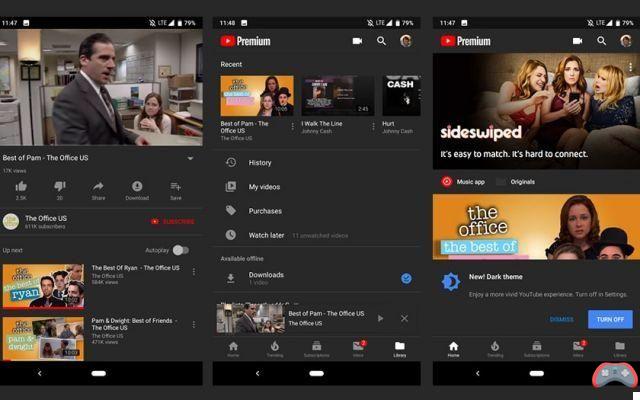The width and height of the screenshot is (640, 400).
Task: Open the three-dot menu on the sideswiped banner
Action: coord(631,67)
